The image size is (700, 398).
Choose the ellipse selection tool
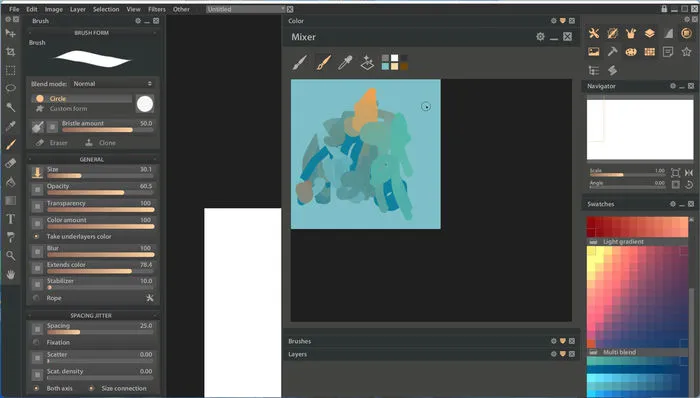pos(11,88)
